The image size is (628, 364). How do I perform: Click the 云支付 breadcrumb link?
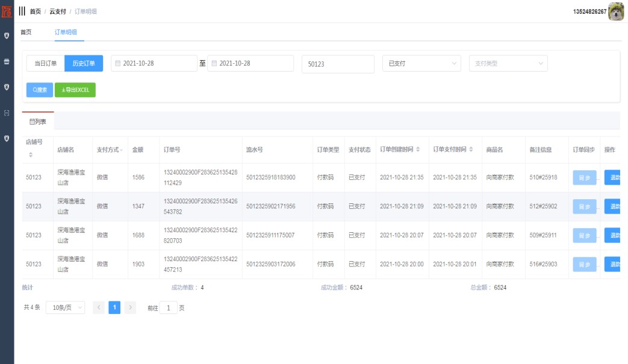click(58, 11)
